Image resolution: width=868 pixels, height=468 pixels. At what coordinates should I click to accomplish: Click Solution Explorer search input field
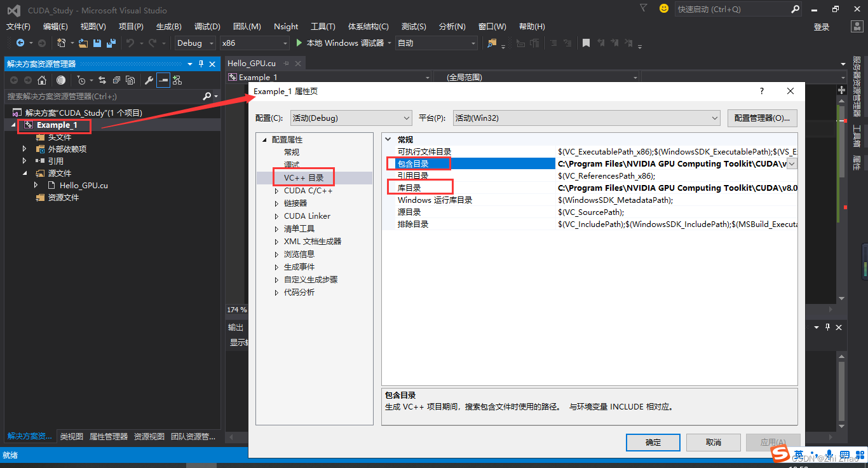(102, 96)
